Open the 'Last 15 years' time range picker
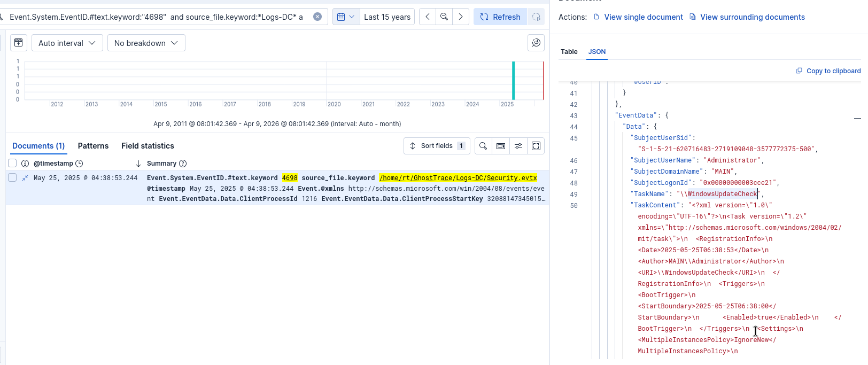 click(x=387, y=17)
